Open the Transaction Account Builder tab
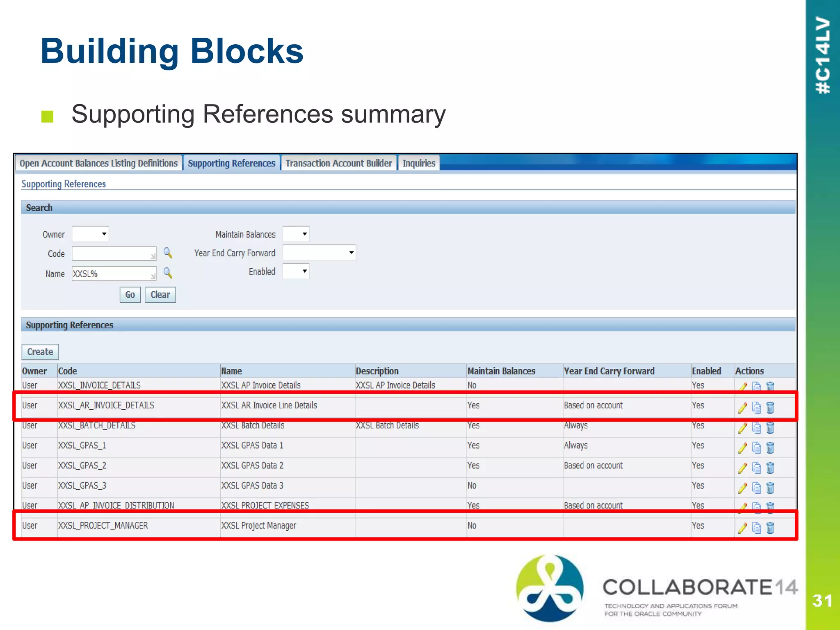 [339, 163]
